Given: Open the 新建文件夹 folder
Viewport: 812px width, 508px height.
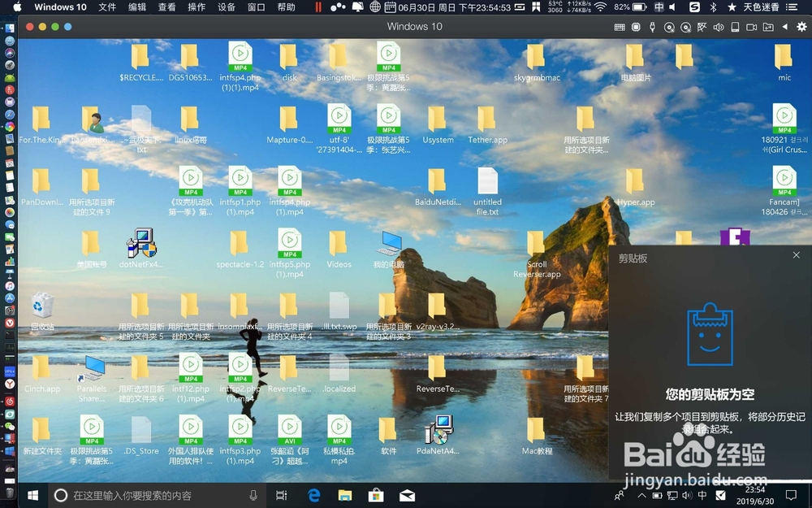Looking at the screenshot, I should point(41,436).
